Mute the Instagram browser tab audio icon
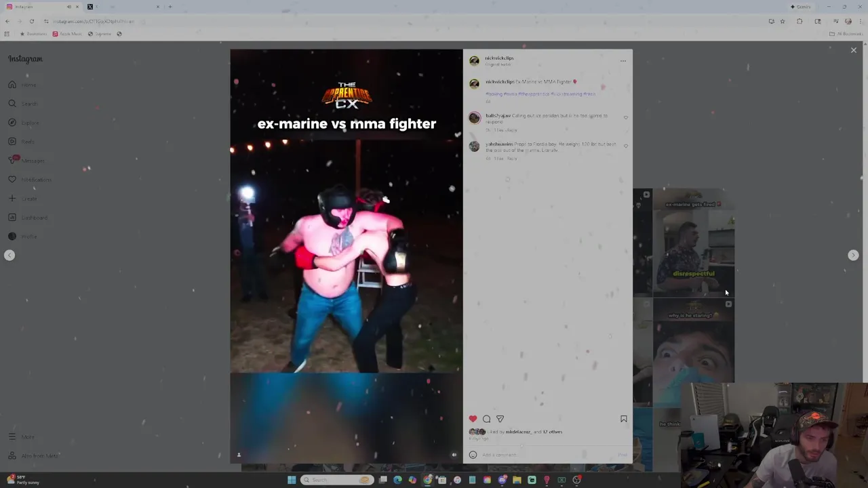 pyautogui.click(x=69, y=7)
